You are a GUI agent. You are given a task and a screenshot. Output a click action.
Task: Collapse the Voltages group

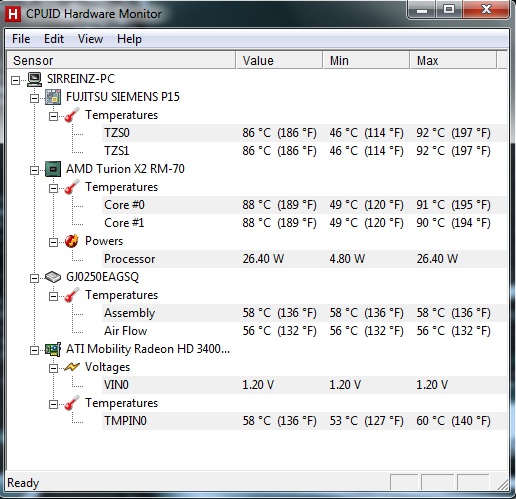[x=53, y=368]
